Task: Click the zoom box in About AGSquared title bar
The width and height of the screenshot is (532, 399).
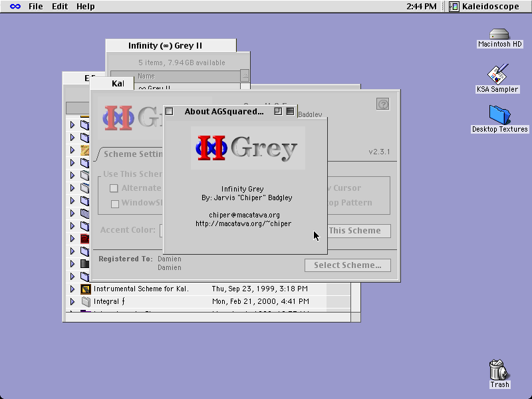Action: pos(278,111)
